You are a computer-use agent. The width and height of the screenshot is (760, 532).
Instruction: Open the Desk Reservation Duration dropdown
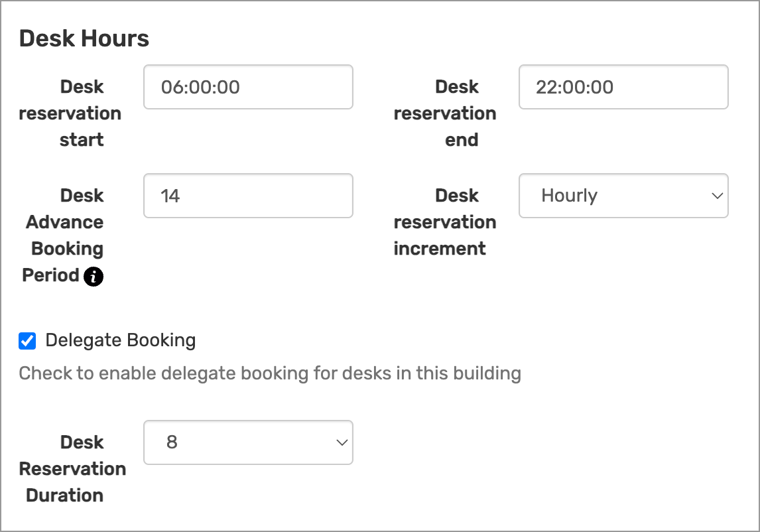[x=248, y=442]
